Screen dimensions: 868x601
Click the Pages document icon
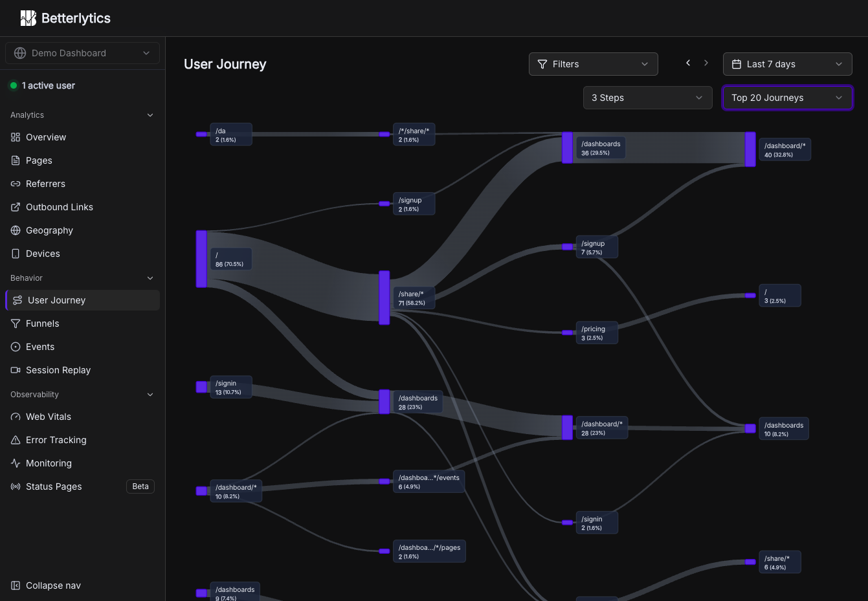point(16,160)
